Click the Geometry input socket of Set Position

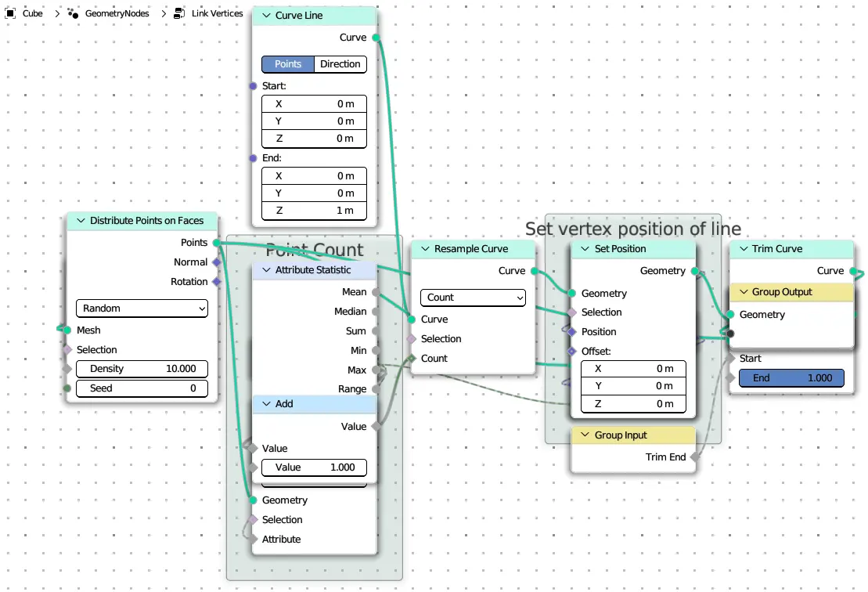572,293
